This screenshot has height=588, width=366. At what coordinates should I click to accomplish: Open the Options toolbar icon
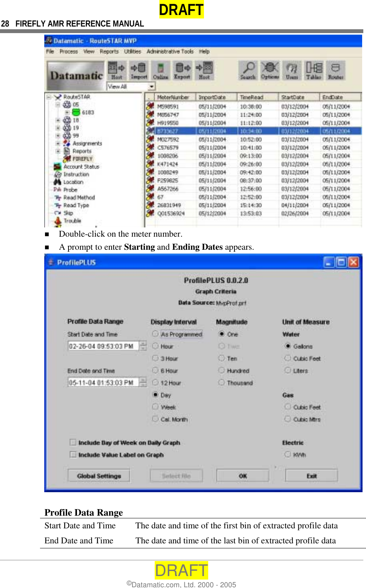(x=270, y=70)
